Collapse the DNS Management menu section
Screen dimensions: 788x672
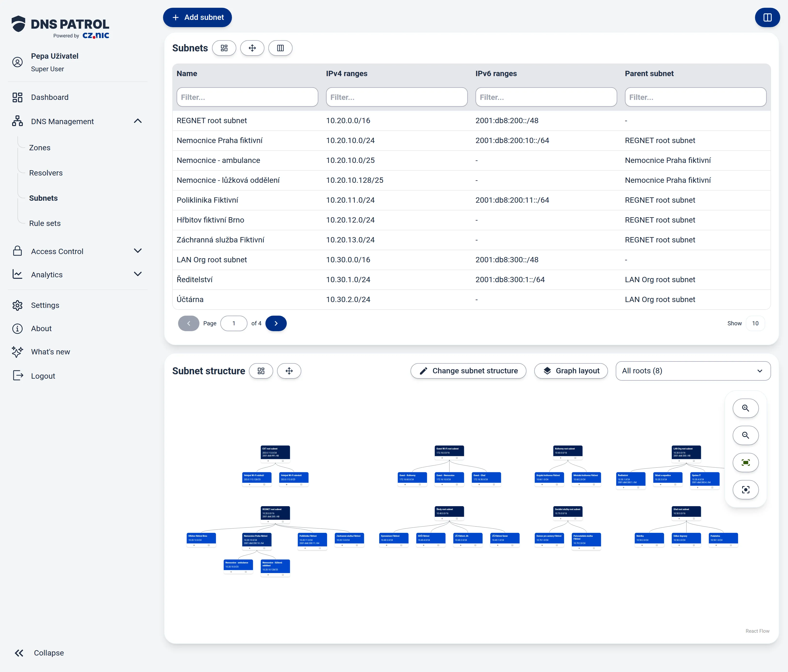[138, 121]
